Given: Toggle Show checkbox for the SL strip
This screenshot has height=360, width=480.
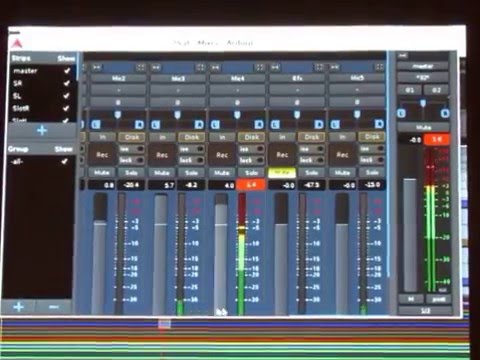Looking at the screenshot, I should coord(66,96).
